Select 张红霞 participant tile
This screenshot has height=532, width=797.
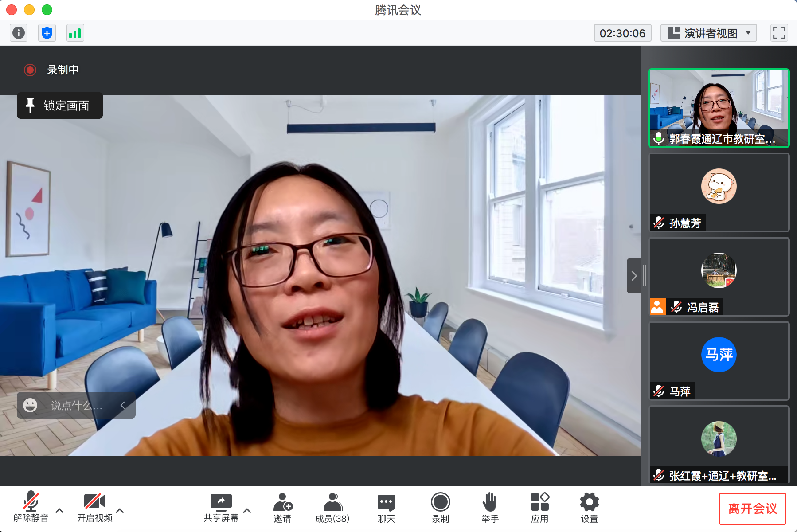[719, 445]
